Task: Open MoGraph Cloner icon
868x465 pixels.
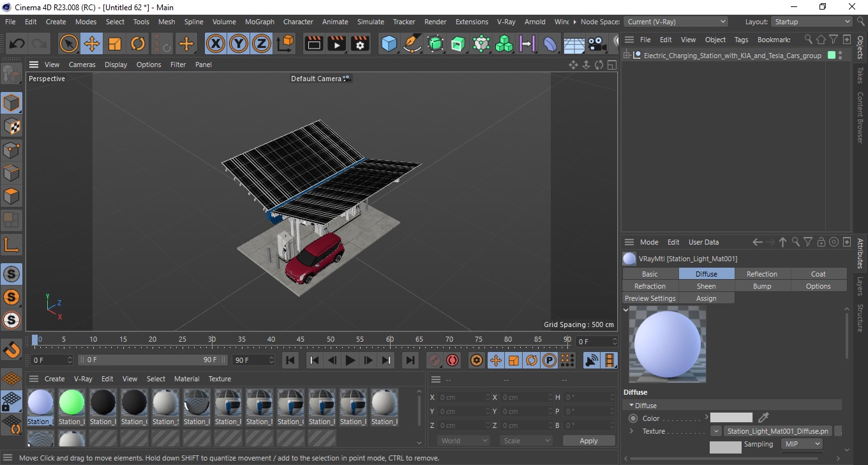Action: (504, 43)
